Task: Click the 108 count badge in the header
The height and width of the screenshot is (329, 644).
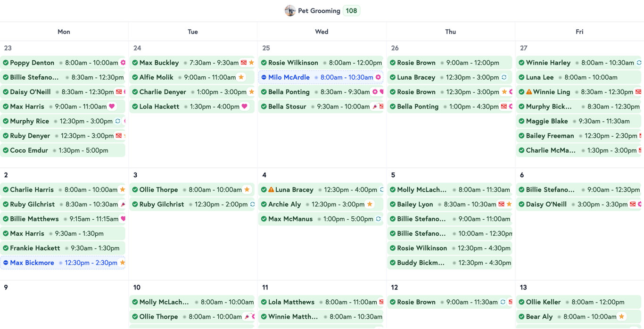Action: click(351, 10)
